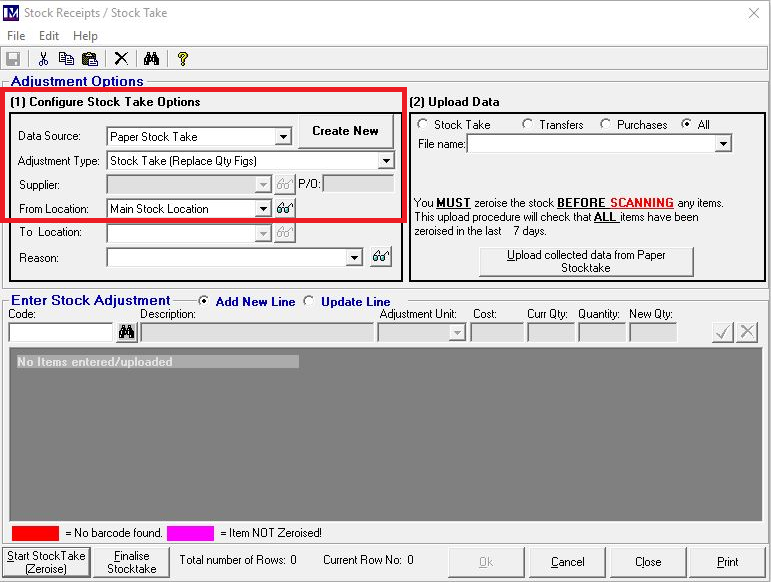Click into the Code input field
The image size is (771, 582).
(x=60, y=333)
